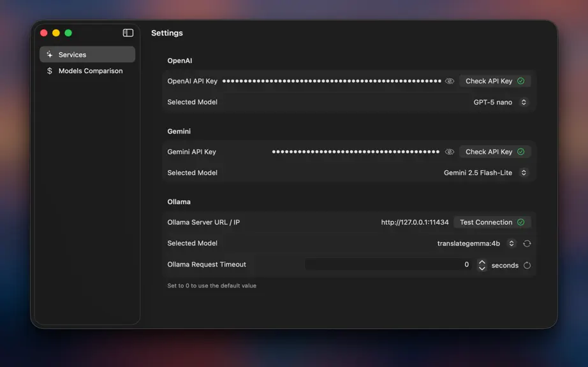The image size is (588, 367).
Task: Click the "seconds" unit label
Action: [x=504, y=266]
